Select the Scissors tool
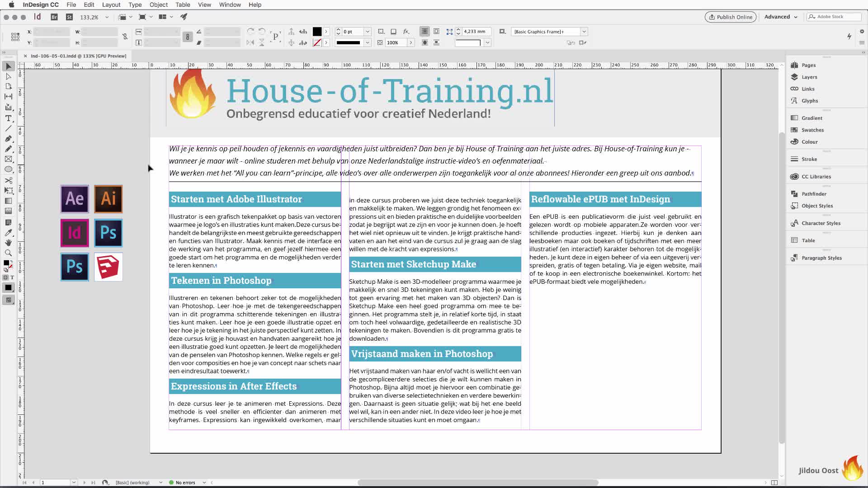Screen dimensions: 868x488 point(8,180)
